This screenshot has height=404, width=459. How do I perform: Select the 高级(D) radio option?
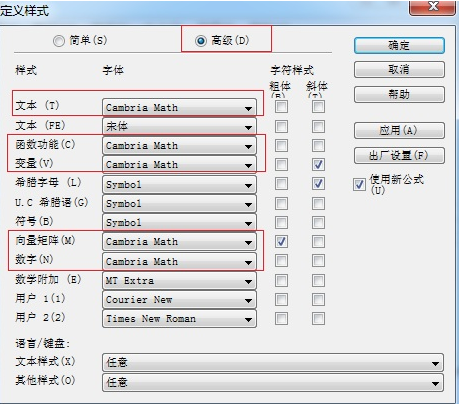coord(201,41)
